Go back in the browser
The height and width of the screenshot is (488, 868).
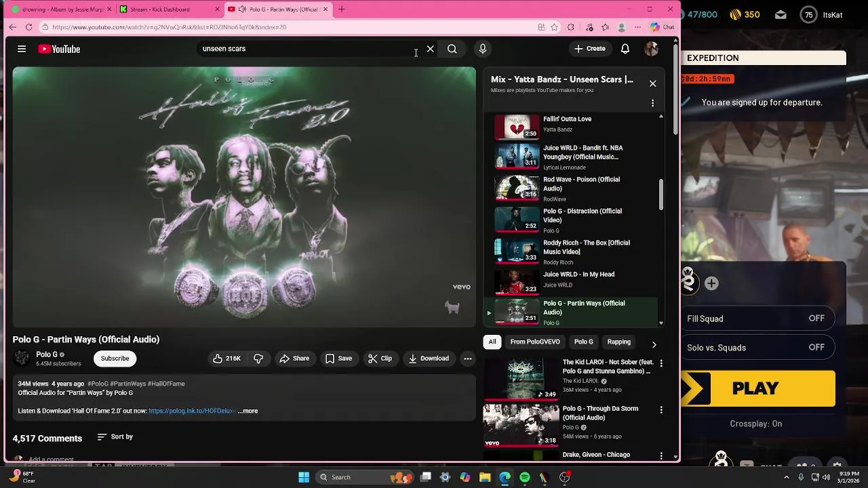[12, 27]
